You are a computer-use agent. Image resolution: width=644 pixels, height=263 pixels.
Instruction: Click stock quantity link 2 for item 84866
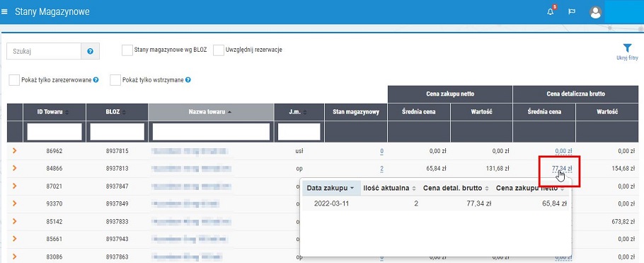pyautogui.click(x=381, y=168)
